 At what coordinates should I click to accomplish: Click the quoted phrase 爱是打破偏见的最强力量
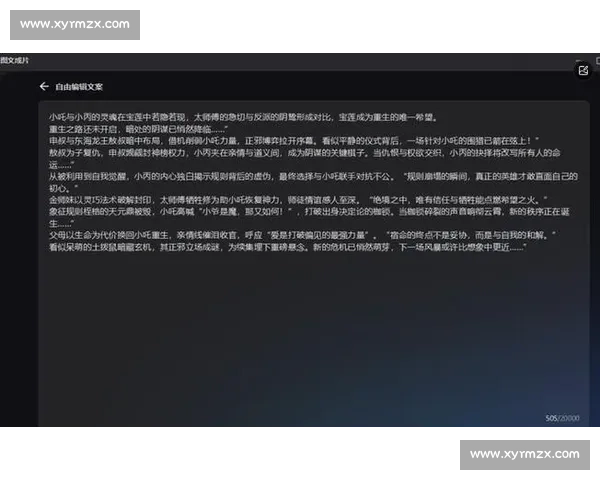tap(311, 235)
